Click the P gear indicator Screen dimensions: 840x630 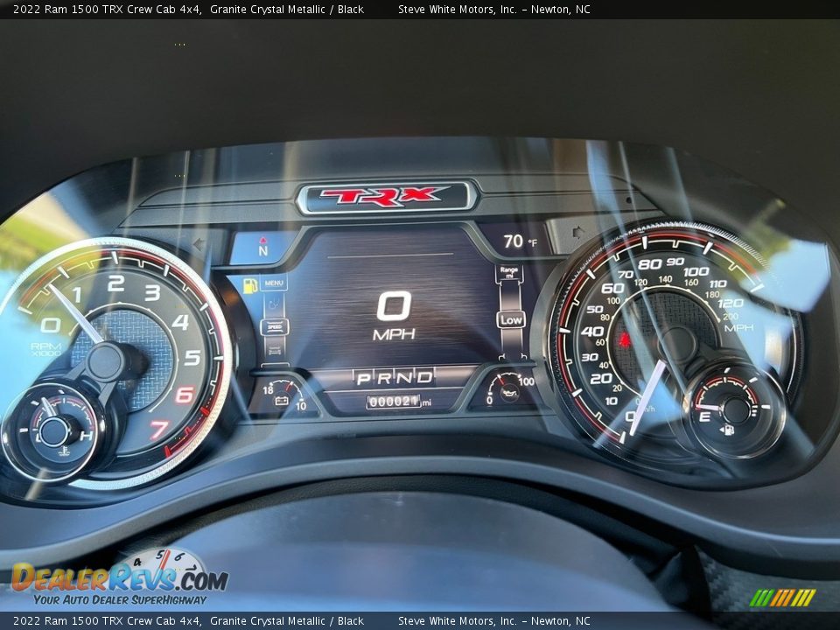pyautogui.click(x=363, y=379)
